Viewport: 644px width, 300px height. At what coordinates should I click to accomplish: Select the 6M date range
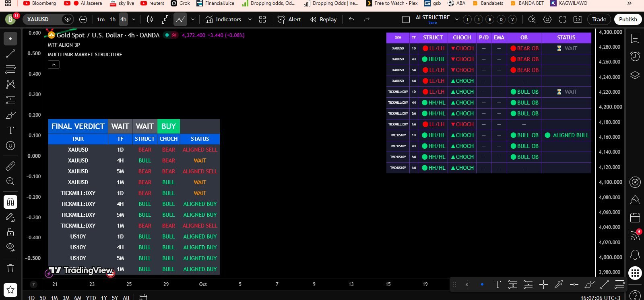pos(78,298)
